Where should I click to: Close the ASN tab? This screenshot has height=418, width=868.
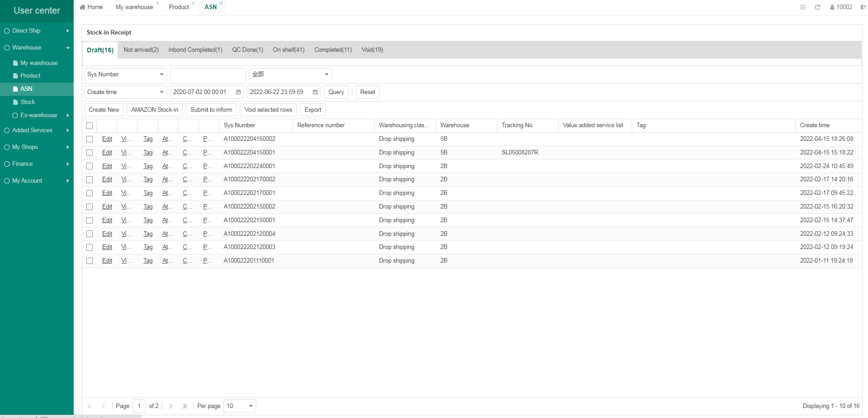[221, 3]
